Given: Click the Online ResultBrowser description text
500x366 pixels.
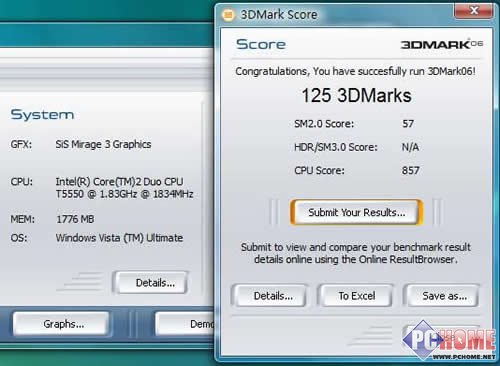Looking at the screenshot, I should tap(356, 253).
